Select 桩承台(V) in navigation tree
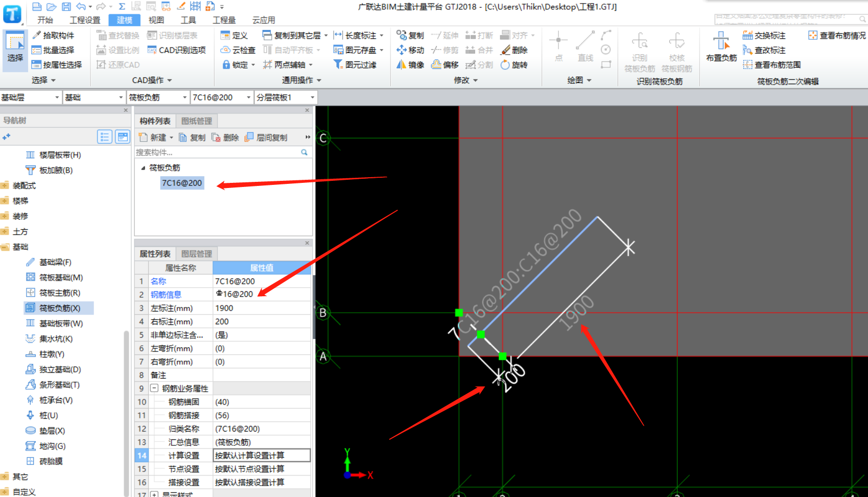The height and width of the screenshot is (497, 868). click(x=56, y=400)
